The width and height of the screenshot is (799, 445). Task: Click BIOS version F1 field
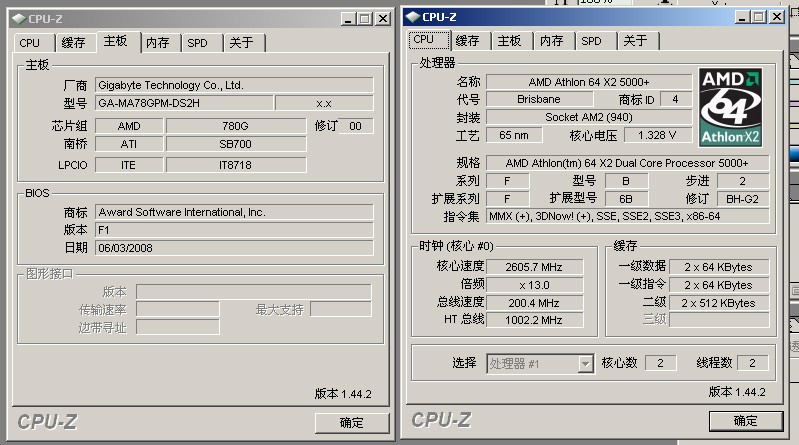(x=234, y=230)
